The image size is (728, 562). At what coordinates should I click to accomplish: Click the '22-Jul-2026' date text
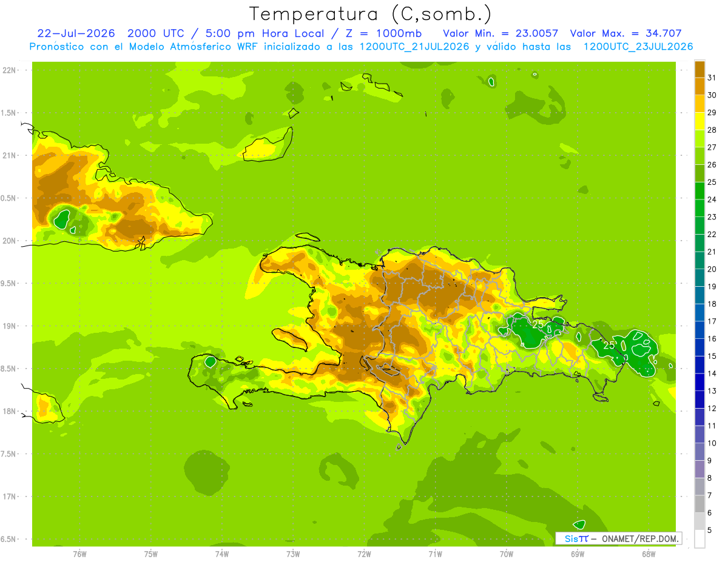click(75, 33)
